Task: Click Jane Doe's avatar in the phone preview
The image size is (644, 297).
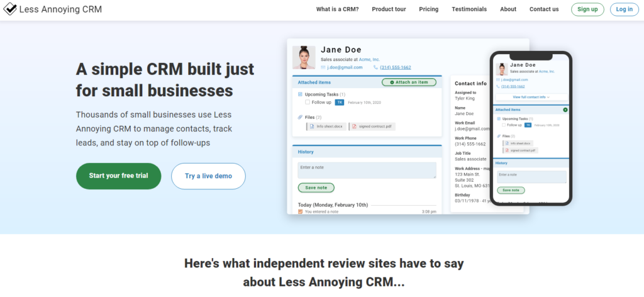Action: click(x=501, y=69)
